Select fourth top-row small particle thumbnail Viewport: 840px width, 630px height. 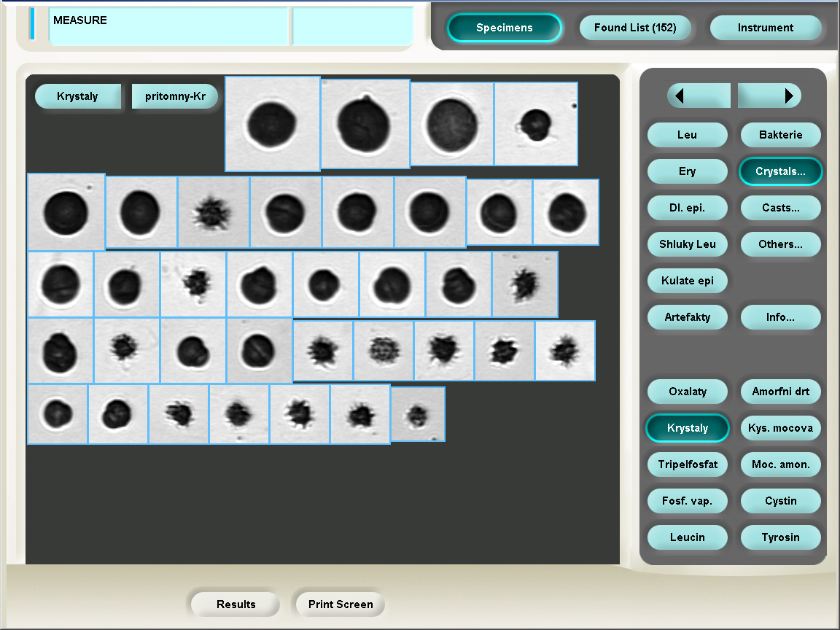point(536,124)
